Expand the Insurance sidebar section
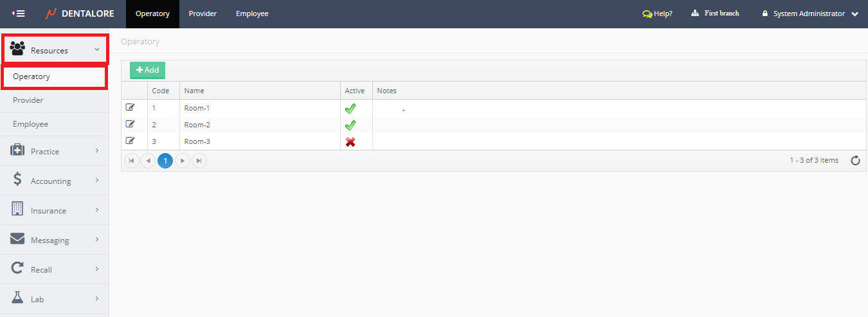Image resolution: width=868 pixels, height=317 pixels. pos(54,210)
